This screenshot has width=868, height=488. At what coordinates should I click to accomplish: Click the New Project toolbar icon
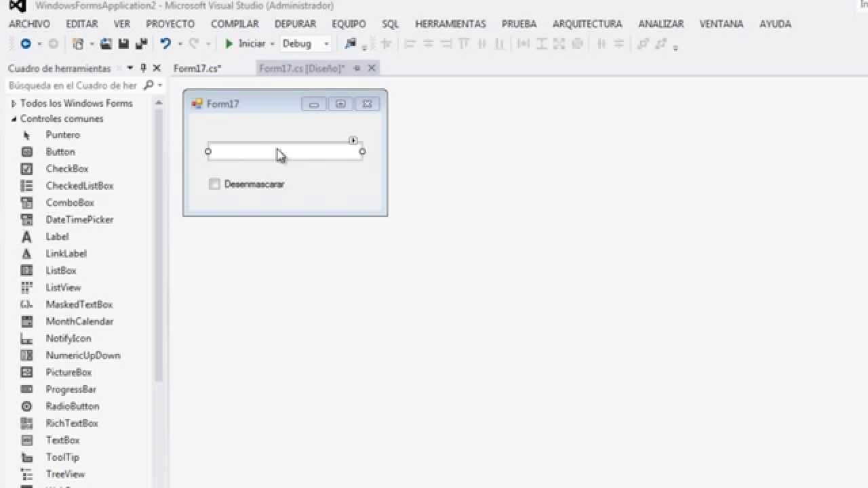(x=78, y=43)
